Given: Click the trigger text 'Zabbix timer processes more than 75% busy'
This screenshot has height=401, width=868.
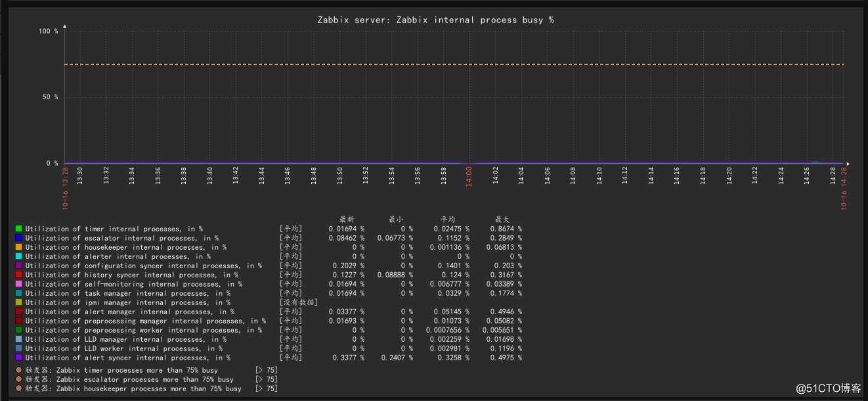Looking at the screenshot, I should pos(137,370).
